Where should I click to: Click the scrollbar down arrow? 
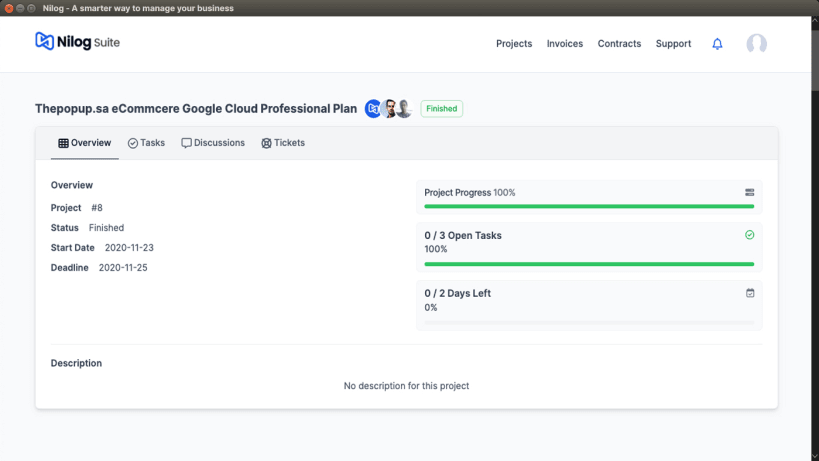815,456
